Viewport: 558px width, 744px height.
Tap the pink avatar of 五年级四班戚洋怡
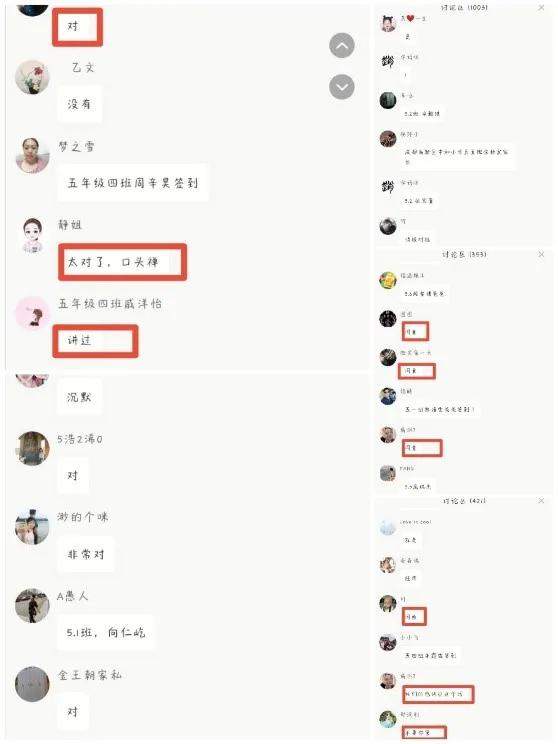(32, 313)
